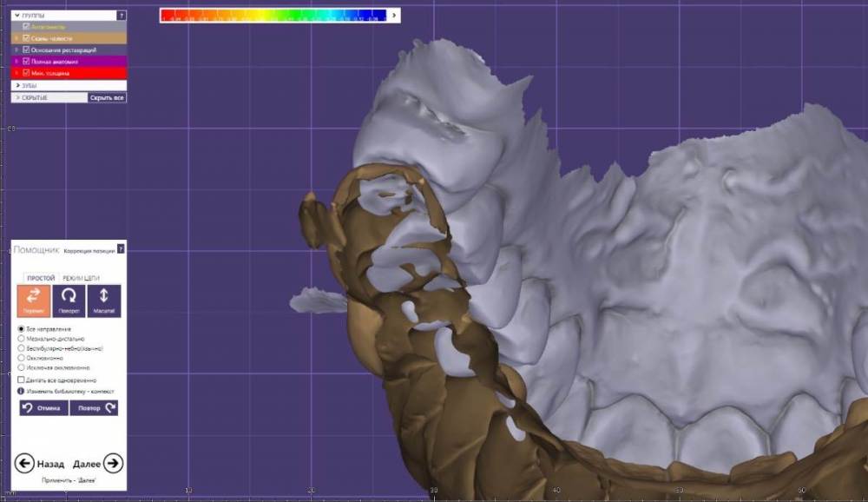This screenshot has width=868, height=502.
Task: Select the Поворот (rotate) tool
Action: point(69,300)
